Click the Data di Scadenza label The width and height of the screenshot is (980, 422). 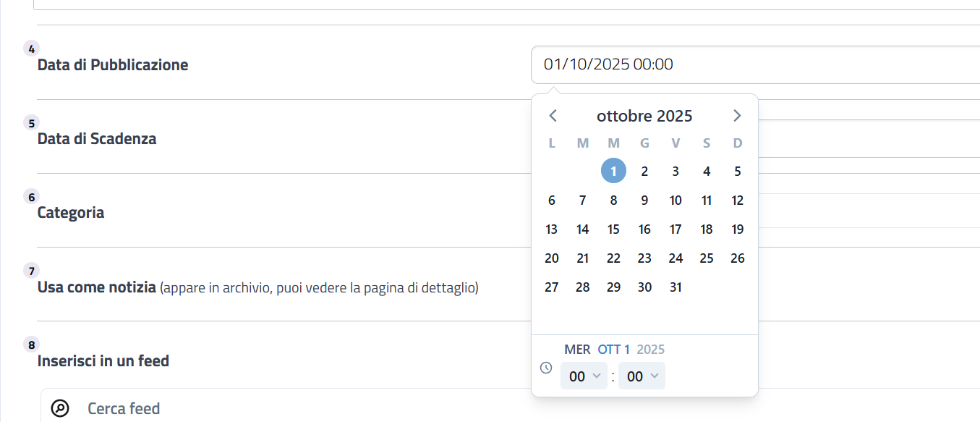point(97,139)
